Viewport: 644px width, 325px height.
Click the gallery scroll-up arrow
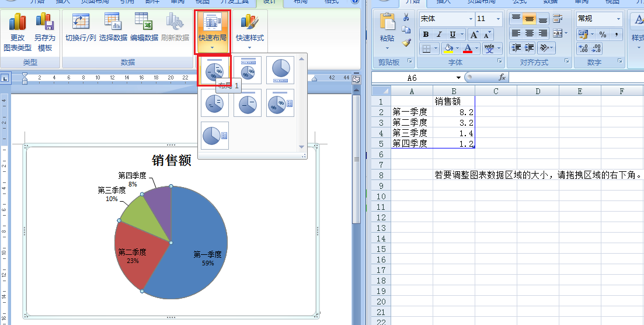301,58
